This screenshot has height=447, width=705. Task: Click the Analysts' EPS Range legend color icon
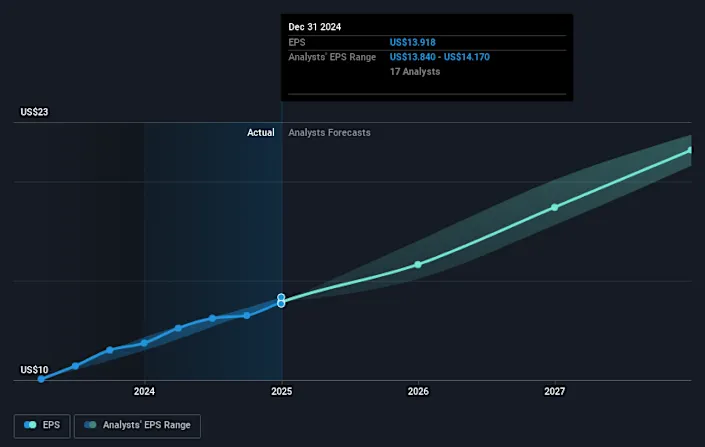90,425
